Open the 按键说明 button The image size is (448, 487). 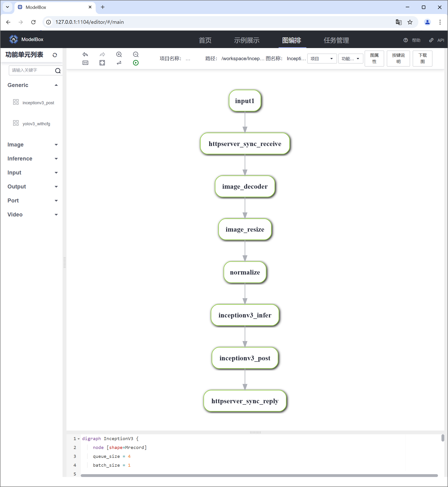pyautogui.click(x=398, y=58)
